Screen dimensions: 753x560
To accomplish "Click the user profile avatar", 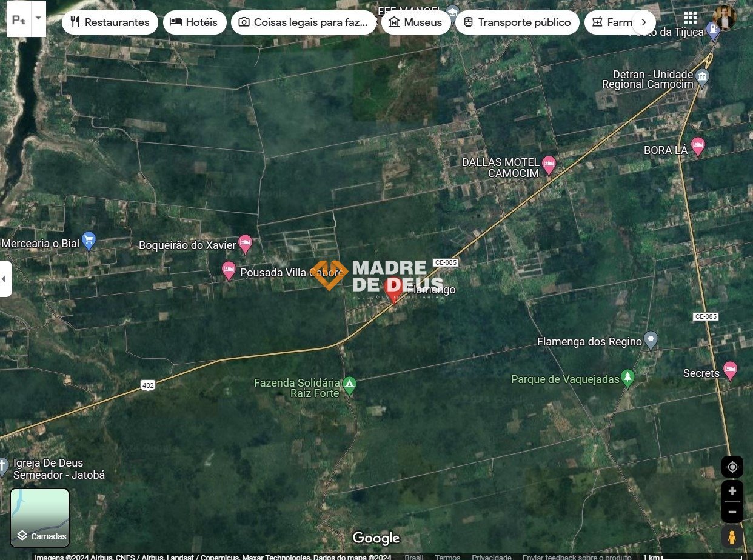I will click(x=723, y=18).
